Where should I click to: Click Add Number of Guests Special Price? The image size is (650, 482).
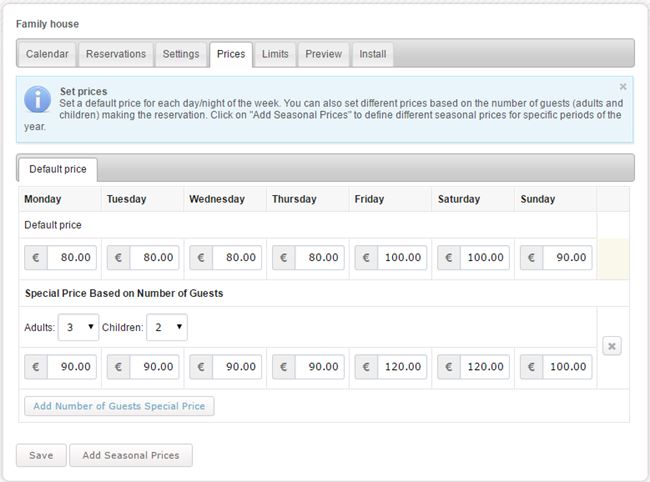119,406
